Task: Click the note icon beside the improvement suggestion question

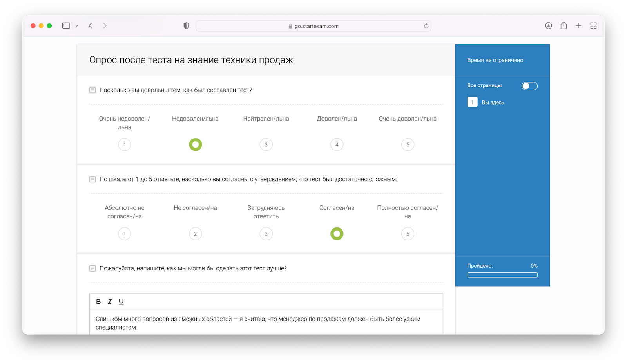Action: click(x=92, y=268)
